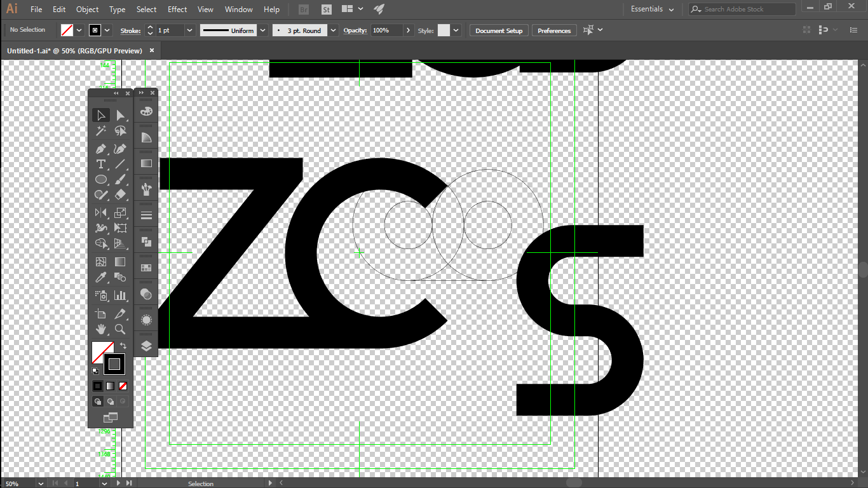This screenshot has width=868, height=488.
Task: Swap fill and stroke colors
Action: coord(123,347)
